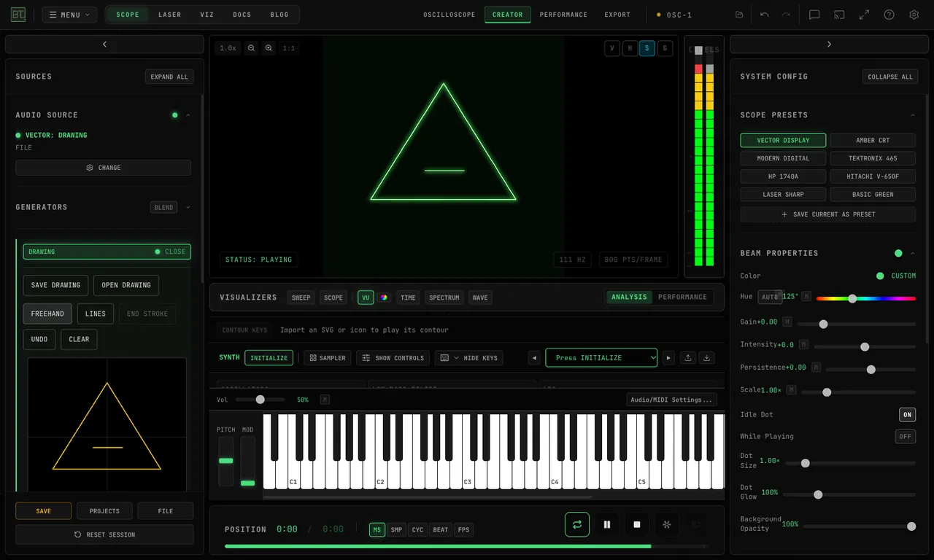Open settings via the top-right gear icon
934x560 pixels.
(x=914, y=15)
